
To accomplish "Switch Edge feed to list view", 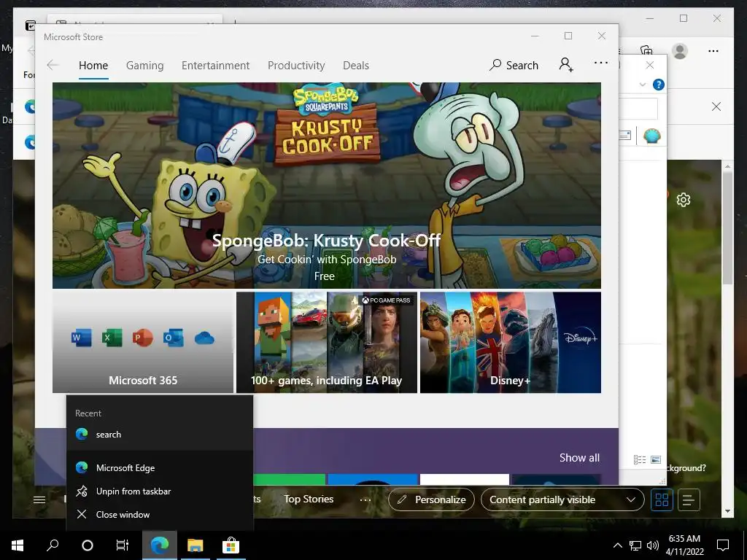I will [x=689, y=499].
